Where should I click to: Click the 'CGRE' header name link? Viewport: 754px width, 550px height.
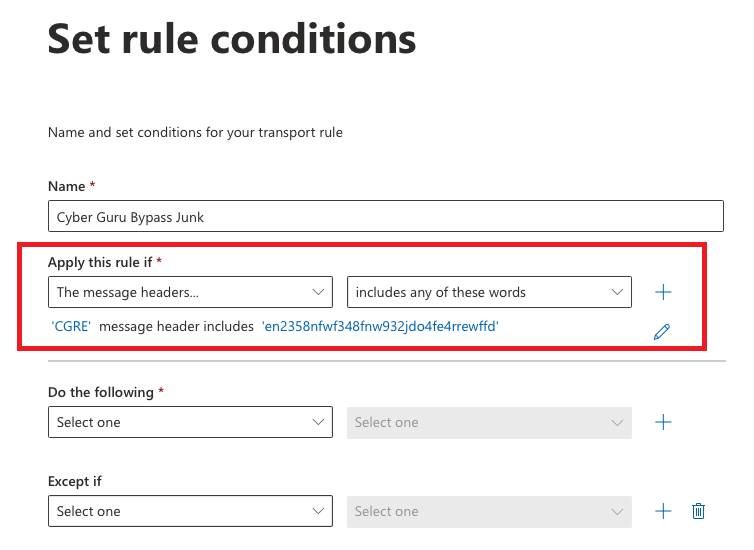coord(71,326)
